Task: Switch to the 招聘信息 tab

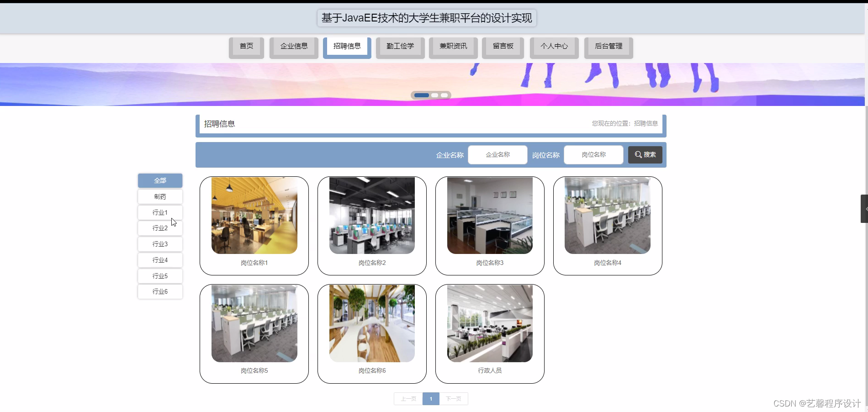Action: (x=347, y=46)
